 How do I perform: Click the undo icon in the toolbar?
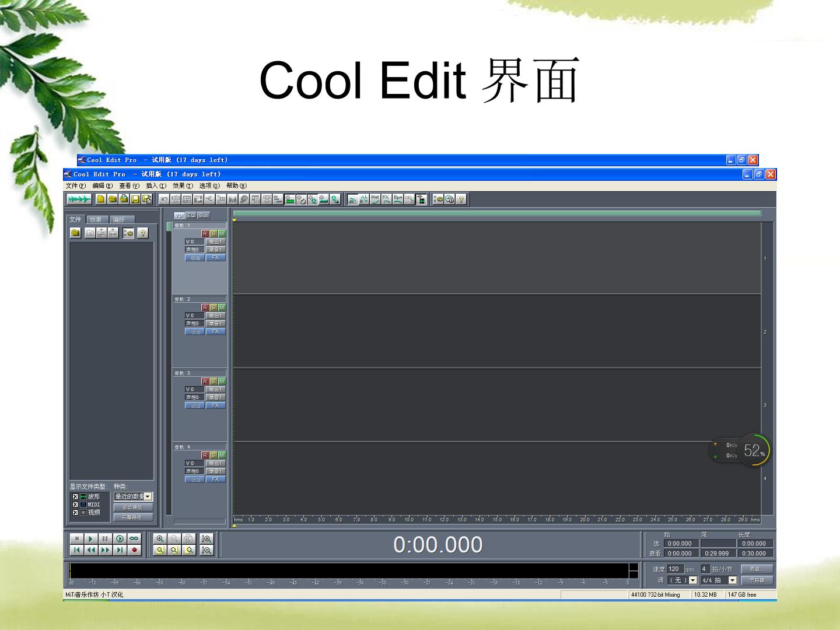pos(164,199)
